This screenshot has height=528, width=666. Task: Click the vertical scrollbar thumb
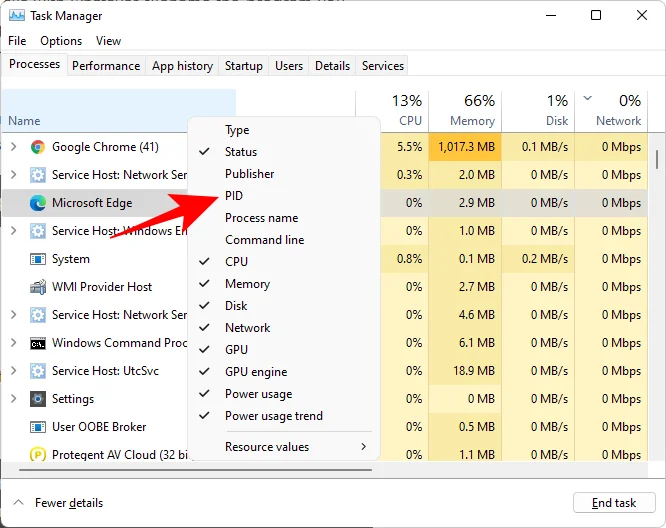click(x=657, y=159)
